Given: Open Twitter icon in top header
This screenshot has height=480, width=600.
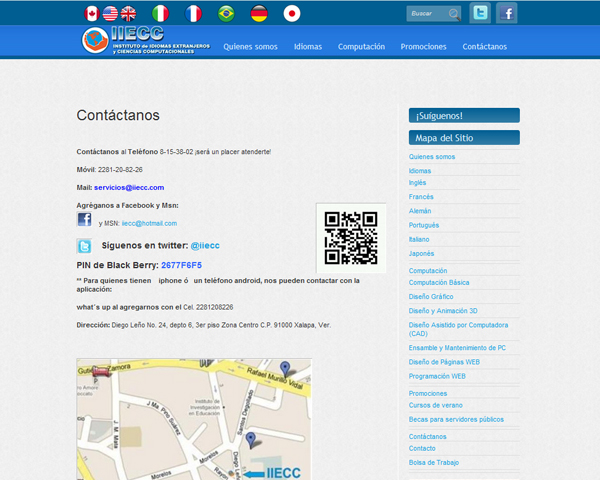Looking at the screenshot, I should (481, 13).
